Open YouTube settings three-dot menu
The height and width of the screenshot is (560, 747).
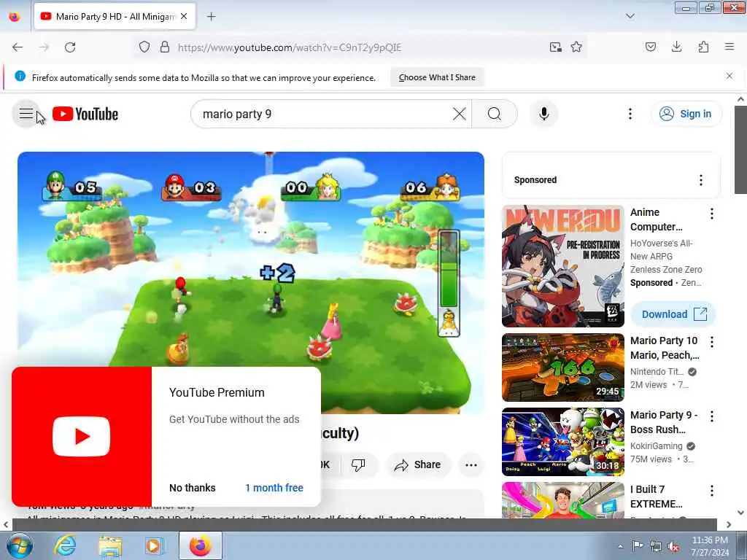pos(630,114)
